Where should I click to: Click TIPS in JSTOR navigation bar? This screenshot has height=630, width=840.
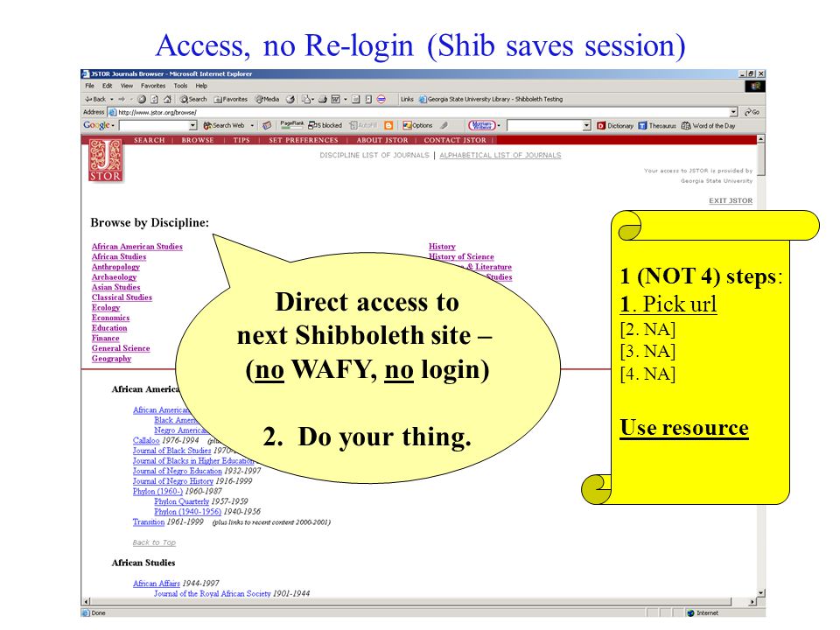click(241, 140)
